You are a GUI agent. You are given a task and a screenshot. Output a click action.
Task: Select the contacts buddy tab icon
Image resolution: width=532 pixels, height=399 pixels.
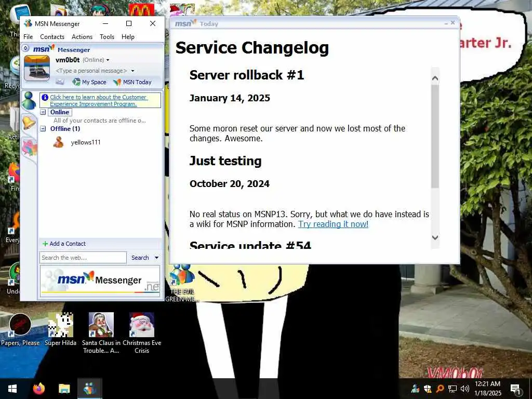point(29,101)
